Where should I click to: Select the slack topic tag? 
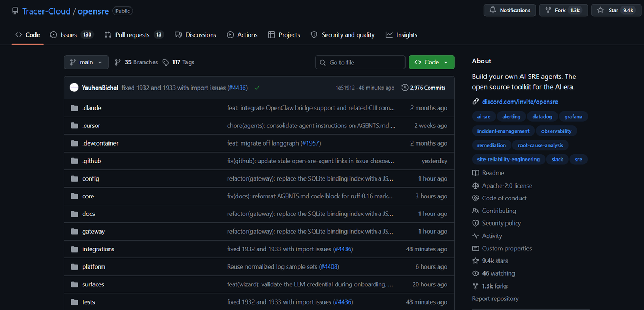[557, 160]
